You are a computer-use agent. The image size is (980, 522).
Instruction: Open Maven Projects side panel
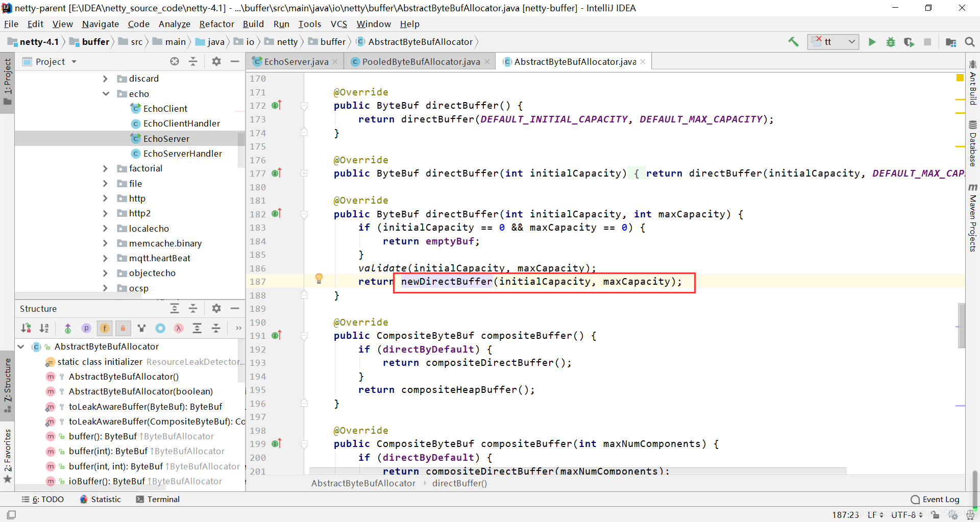pyautogui.click(x=973, y=217)
